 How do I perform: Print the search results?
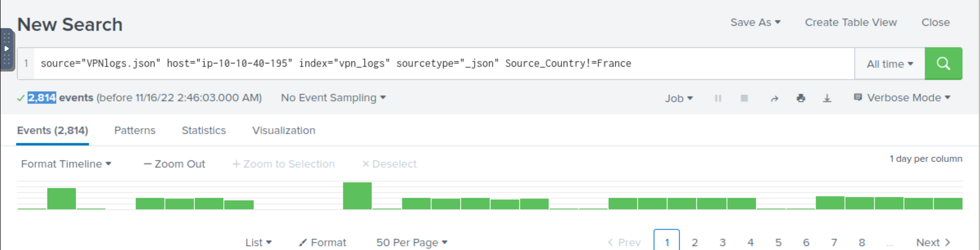pyautogui.click(x=801, y=99)
